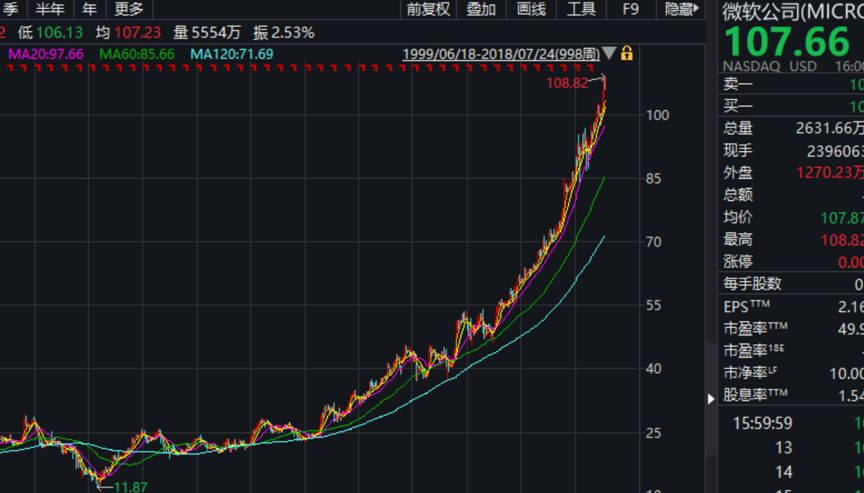
Task: Click the 108.82 high price marker
Action: click(x=567, y=83)
